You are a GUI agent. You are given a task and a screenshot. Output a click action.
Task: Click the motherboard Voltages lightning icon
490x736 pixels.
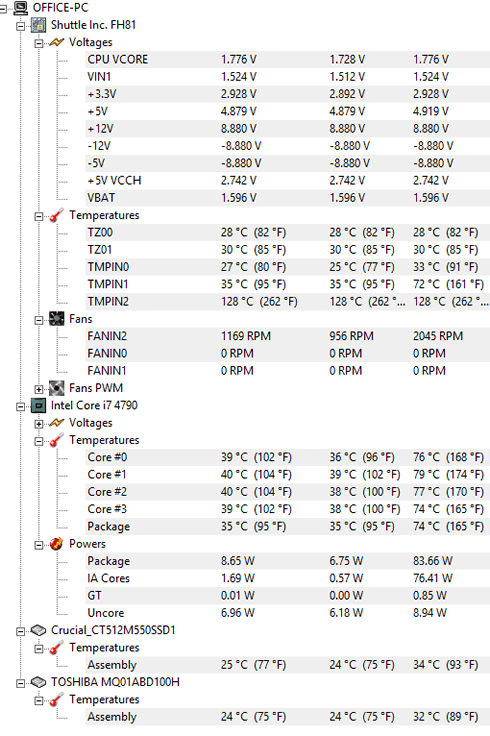click(x=56, y=42)
